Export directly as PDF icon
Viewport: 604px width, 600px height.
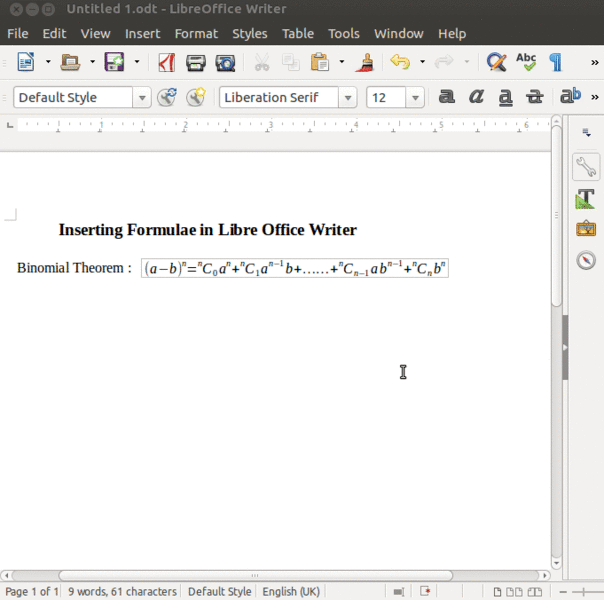coord(167,62)
